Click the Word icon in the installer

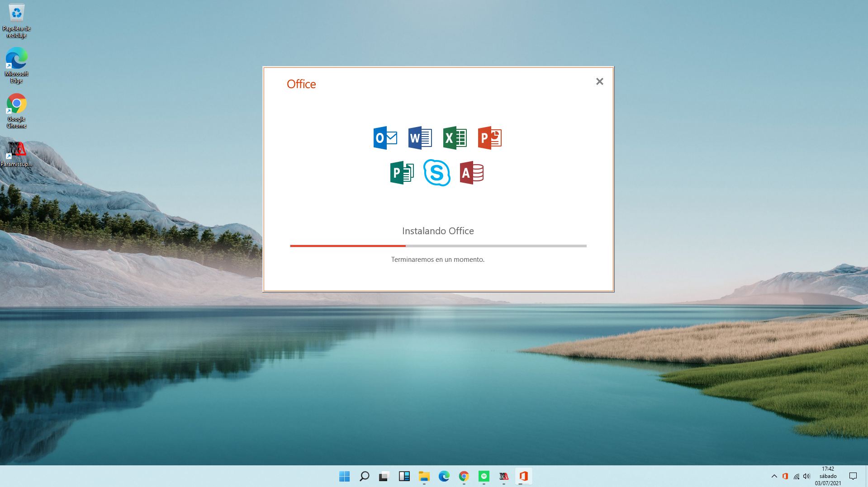420,138
